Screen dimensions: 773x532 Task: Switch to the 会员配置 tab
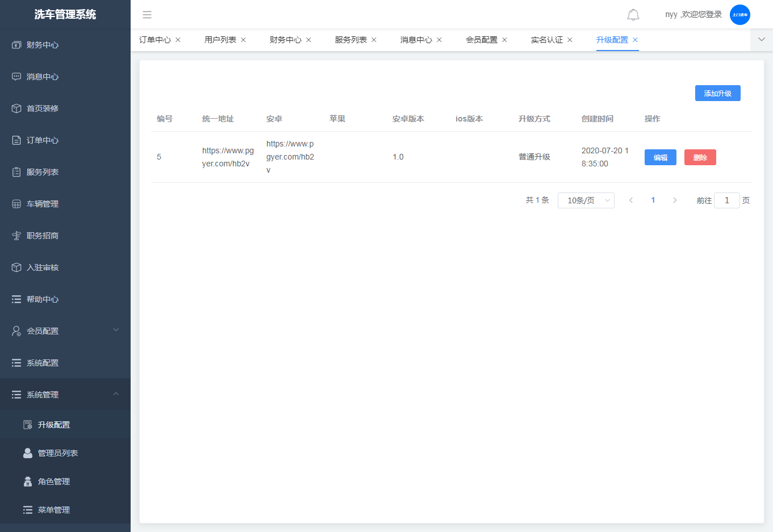tap(481, 40)
